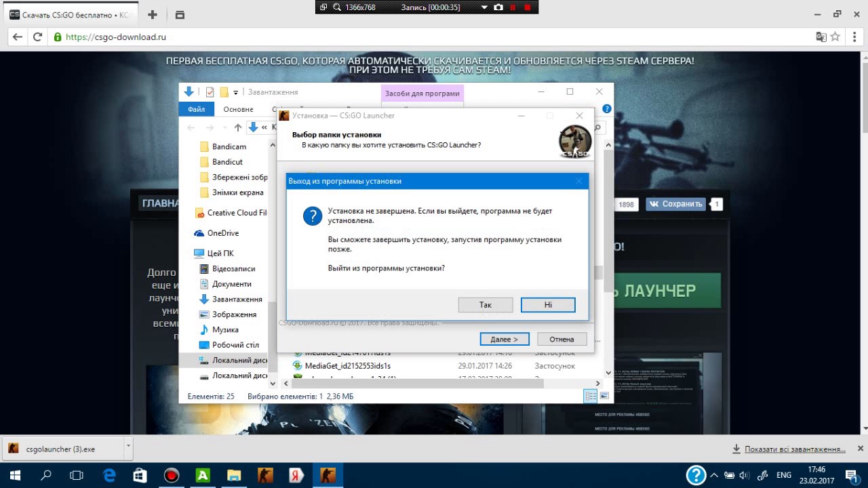Open the Windows Store taskbar icon
868x488 pixels.
click(140, 475)
